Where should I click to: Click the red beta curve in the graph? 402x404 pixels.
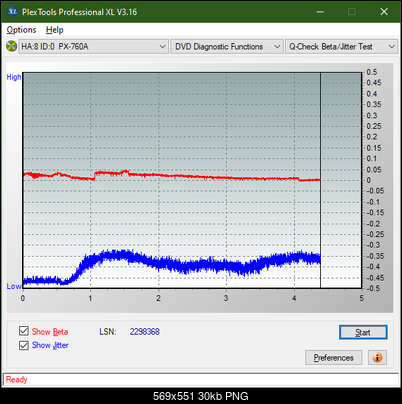point(173,176)
